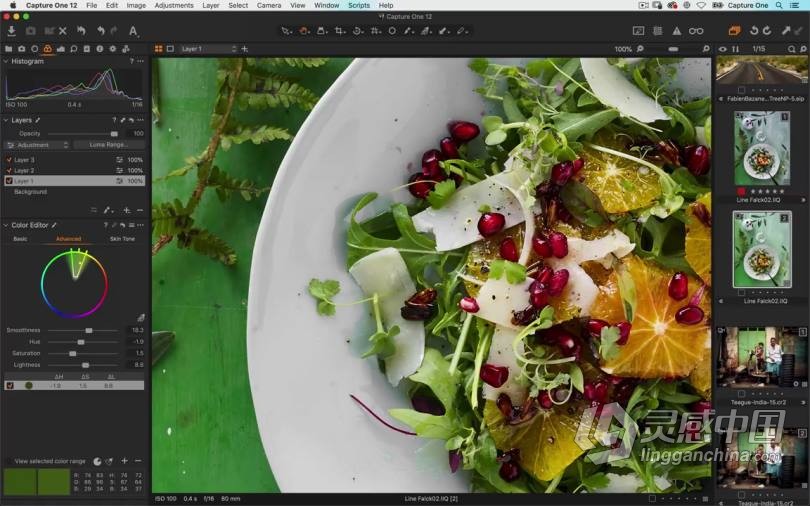
Task: Open the Output gear tool tab
Action: [x=113, y=49]
